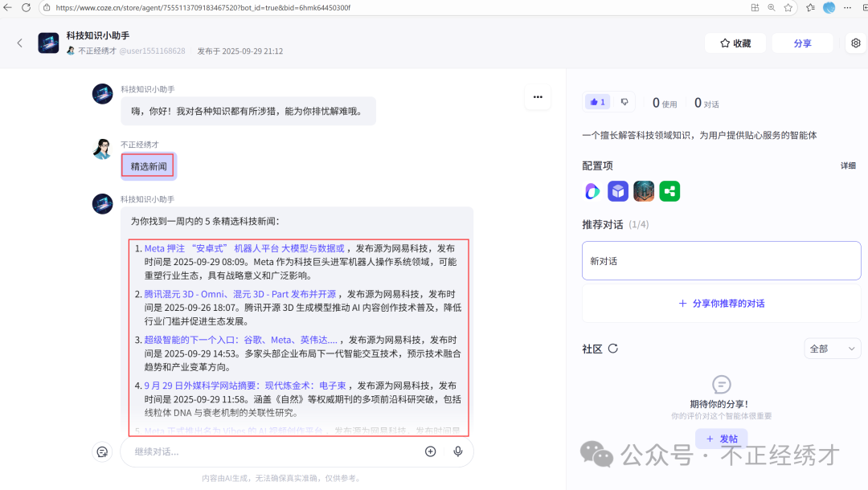Return using the page back chevron
Viewport: 868px width, 490px height.
[20, 43]
